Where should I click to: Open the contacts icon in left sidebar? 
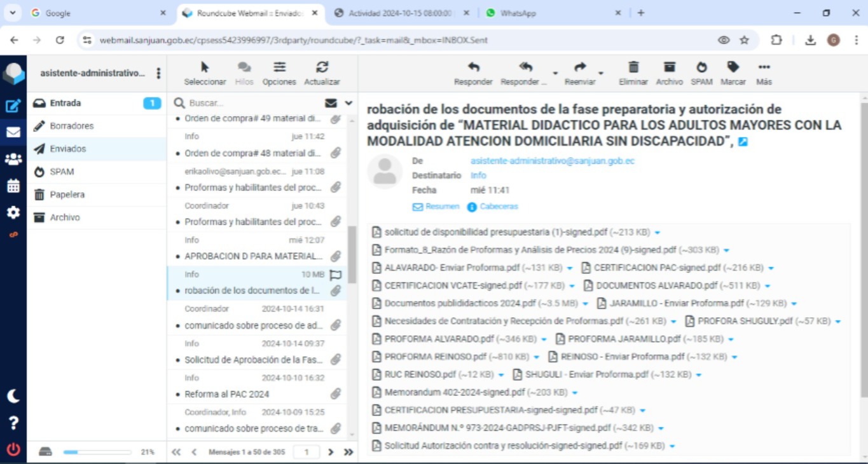point(13,160)
